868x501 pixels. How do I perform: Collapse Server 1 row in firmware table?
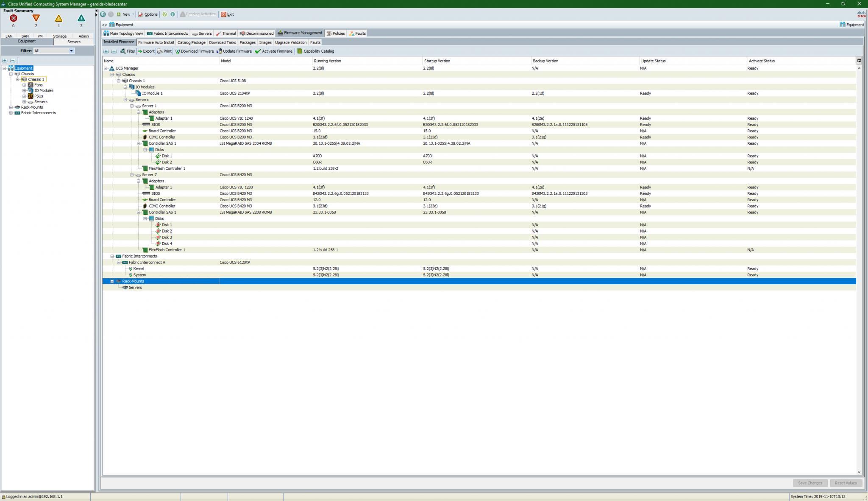132,106
